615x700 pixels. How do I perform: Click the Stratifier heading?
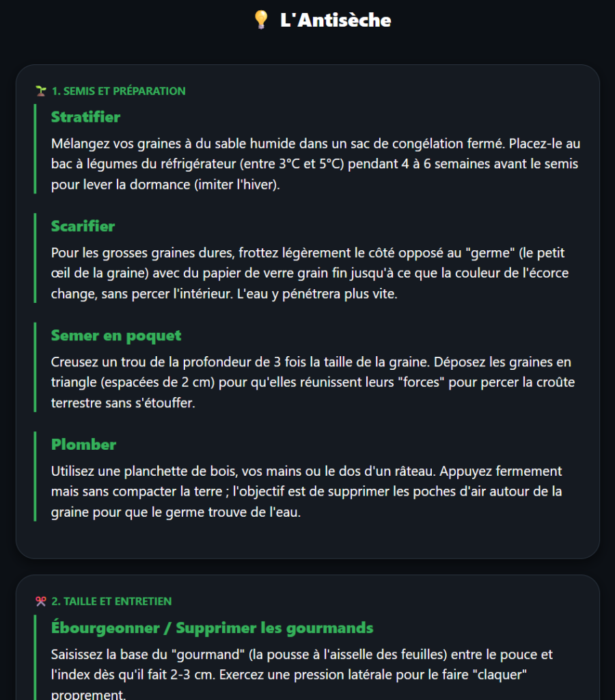point(85,117)
